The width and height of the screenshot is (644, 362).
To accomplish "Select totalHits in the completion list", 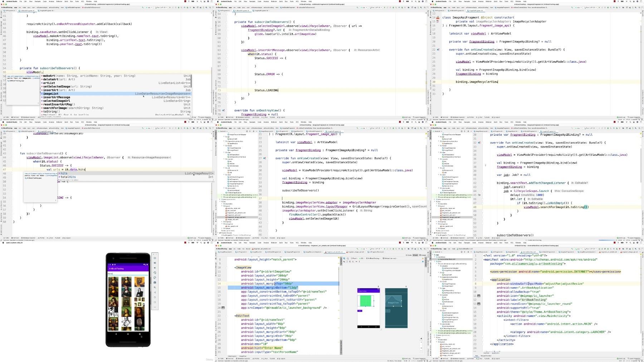I will 68,177.
